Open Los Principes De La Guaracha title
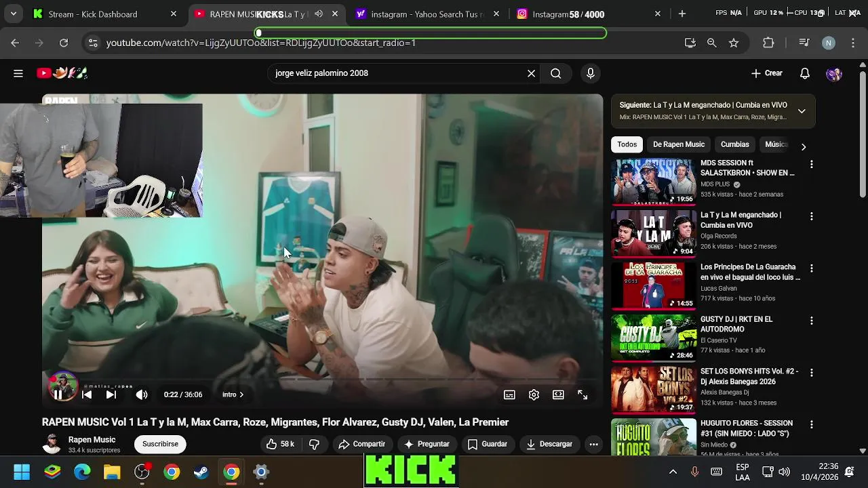 coord(750,272)
